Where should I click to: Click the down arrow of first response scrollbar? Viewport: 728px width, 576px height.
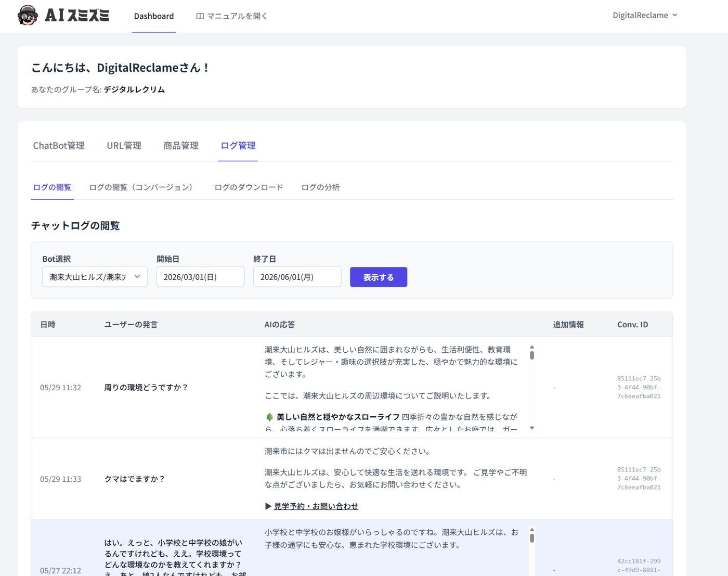click(532, 428)
